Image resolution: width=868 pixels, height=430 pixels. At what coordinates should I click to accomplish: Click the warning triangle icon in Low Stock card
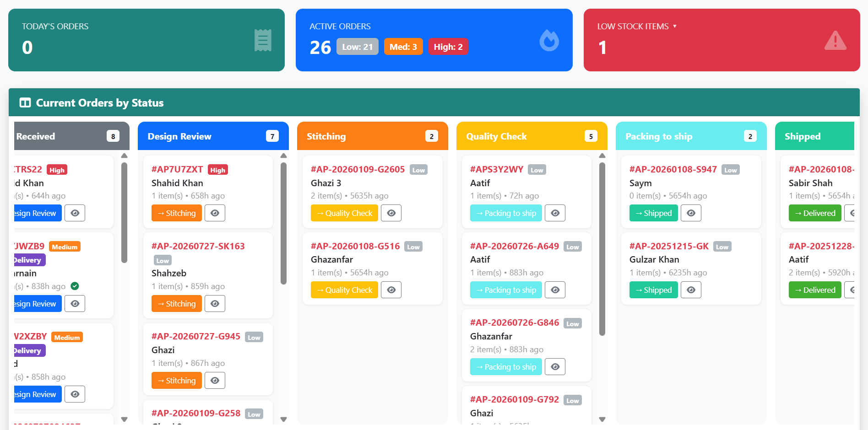point(835,40)
